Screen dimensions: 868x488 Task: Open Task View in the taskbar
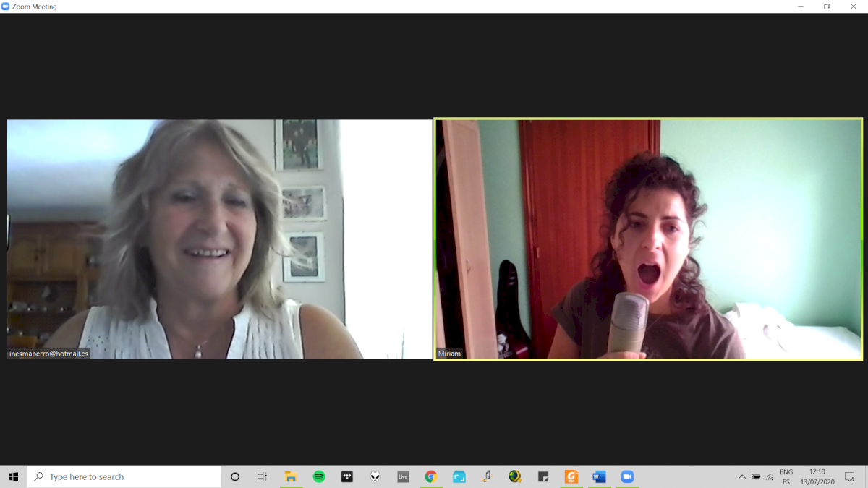[x=262, y=476]
